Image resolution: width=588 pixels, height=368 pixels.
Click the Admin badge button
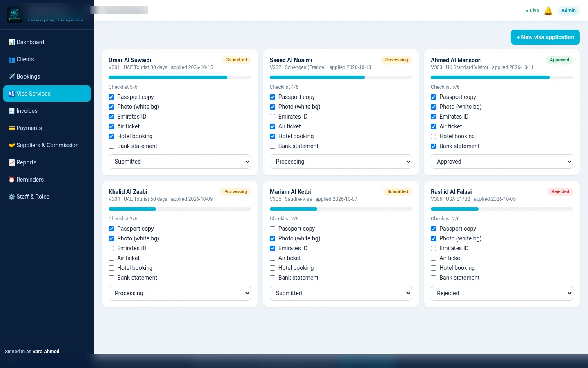pos(568,11)
